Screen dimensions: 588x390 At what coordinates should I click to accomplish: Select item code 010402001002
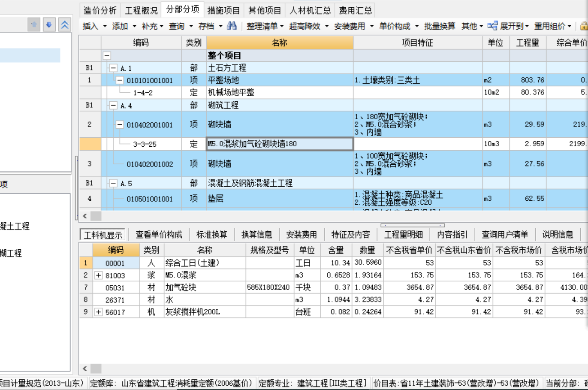click(x=150, y=164)
